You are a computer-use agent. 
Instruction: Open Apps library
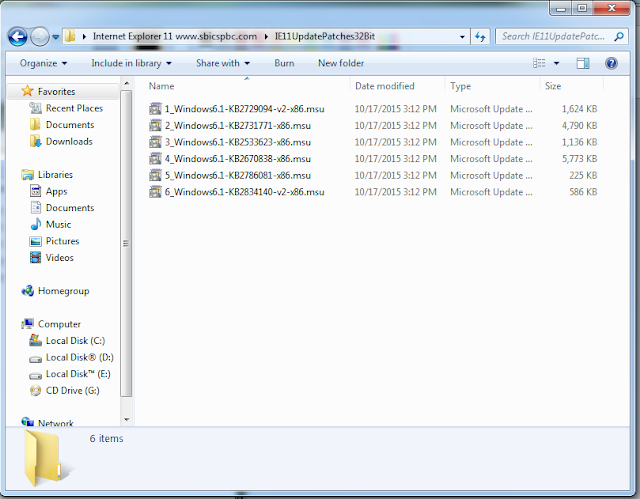[x=56, y=191]
